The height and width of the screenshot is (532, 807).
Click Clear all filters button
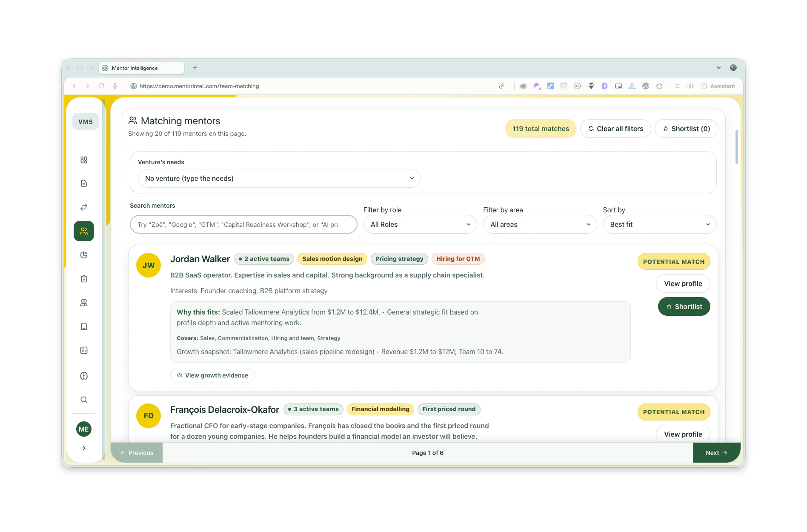[x=615, y=129]
